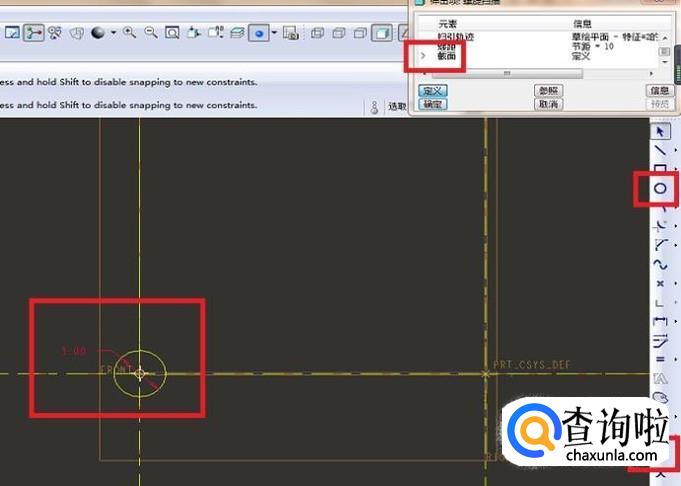Toggle the no-hidden-line display mode
The width and height of the screenshot is (681, 486).
click(359, 34)
